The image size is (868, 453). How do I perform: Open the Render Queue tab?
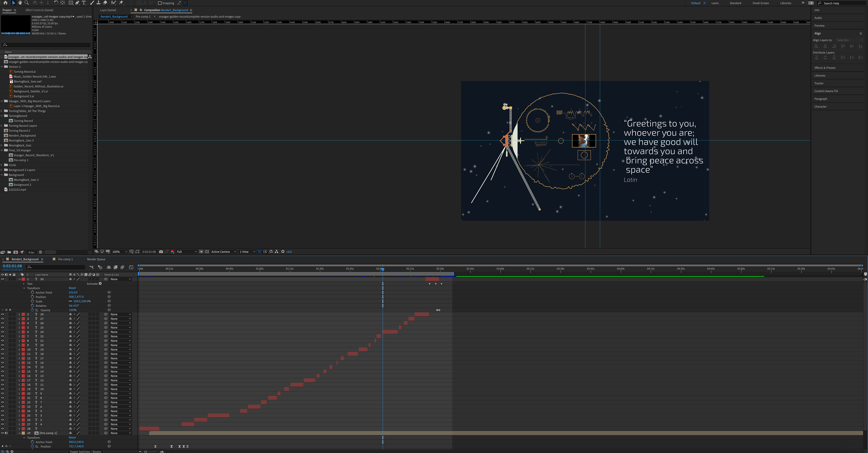point(96,259)
